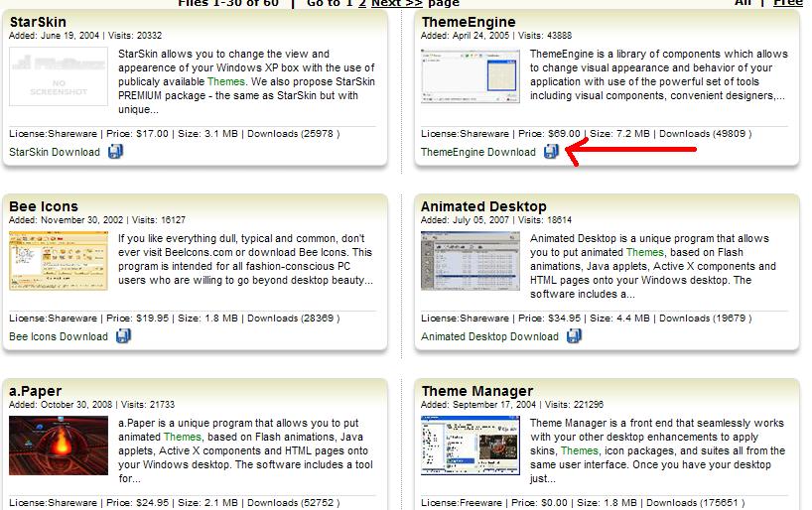Open the Bee Icons title heading
The width and height of the screenshot is (812, 510).
44,206
